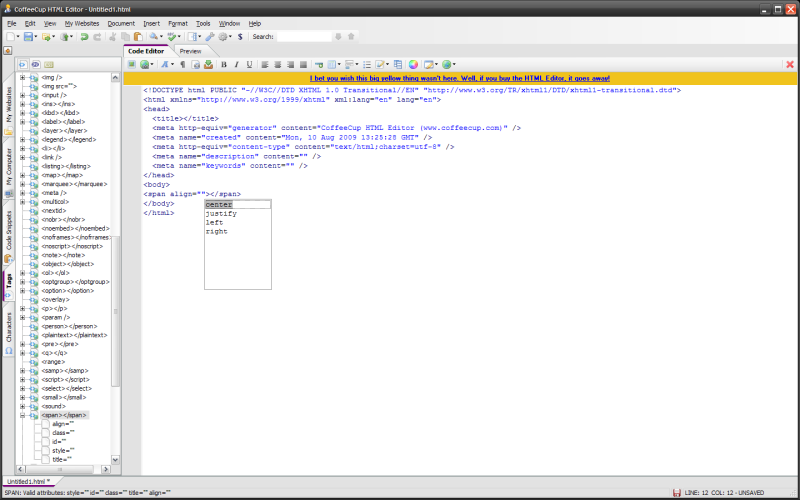Open the My Websites menu
This screenshot has height=500, width=800.
click(x=82, y=23)
